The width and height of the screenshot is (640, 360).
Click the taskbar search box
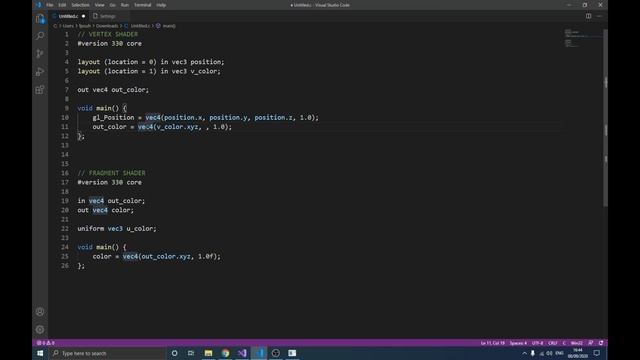(x=107, y=353)
